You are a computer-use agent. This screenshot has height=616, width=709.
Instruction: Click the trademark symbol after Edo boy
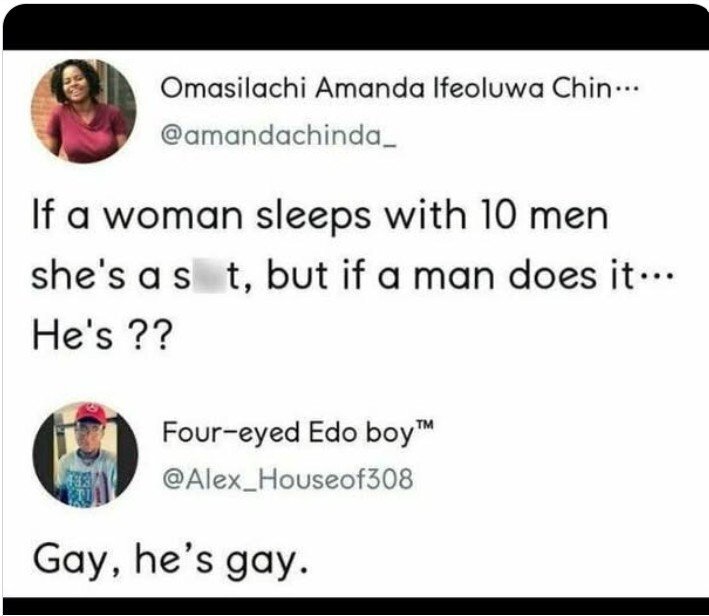point(425,425)
